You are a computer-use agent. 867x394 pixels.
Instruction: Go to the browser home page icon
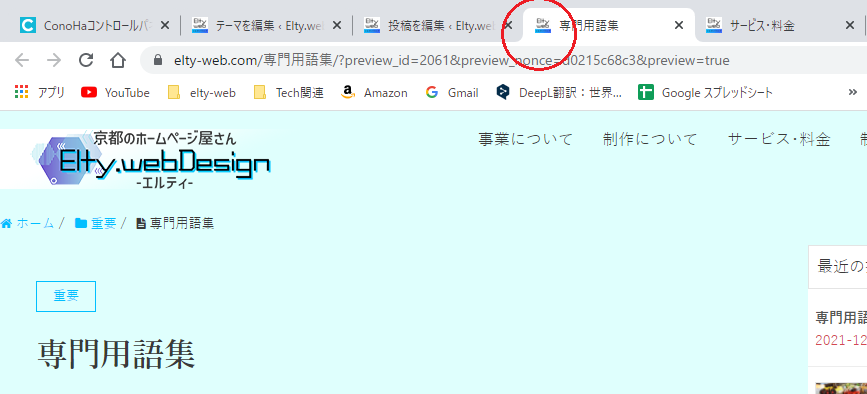point(118,60)
